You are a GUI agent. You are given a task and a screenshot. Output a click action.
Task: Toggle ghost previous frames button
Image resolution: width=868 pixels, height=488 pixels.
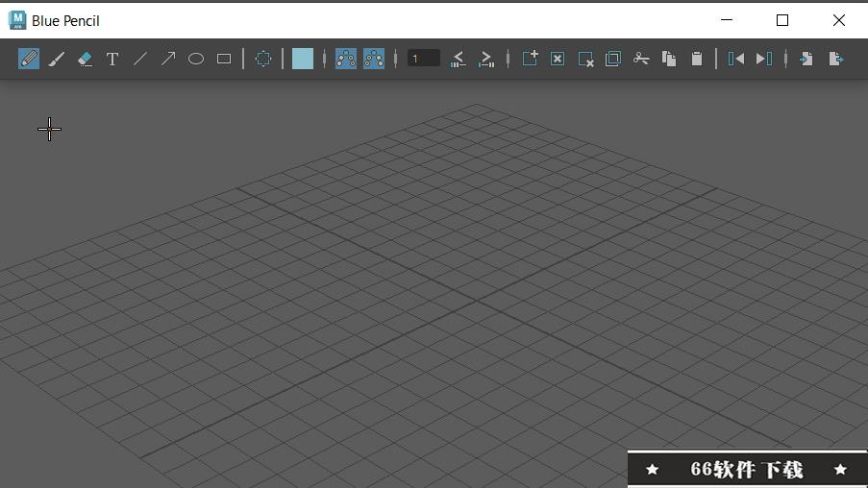tap(346, 59)
